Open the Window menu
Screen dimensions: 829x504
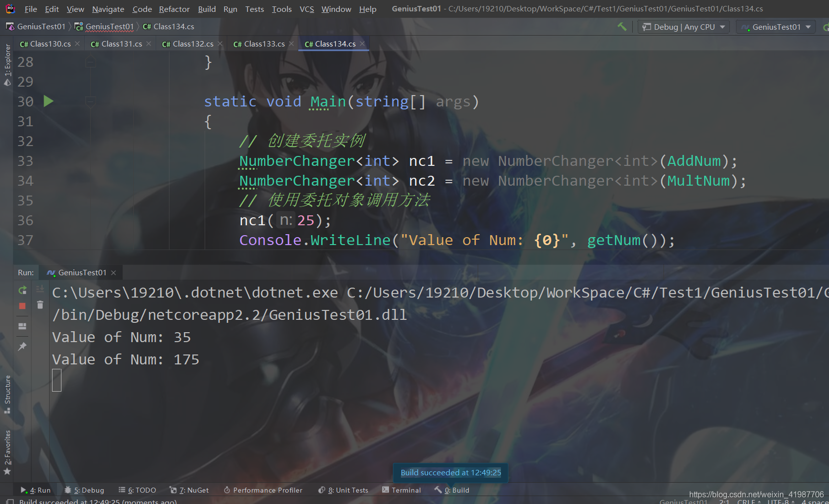click(336, 9)
